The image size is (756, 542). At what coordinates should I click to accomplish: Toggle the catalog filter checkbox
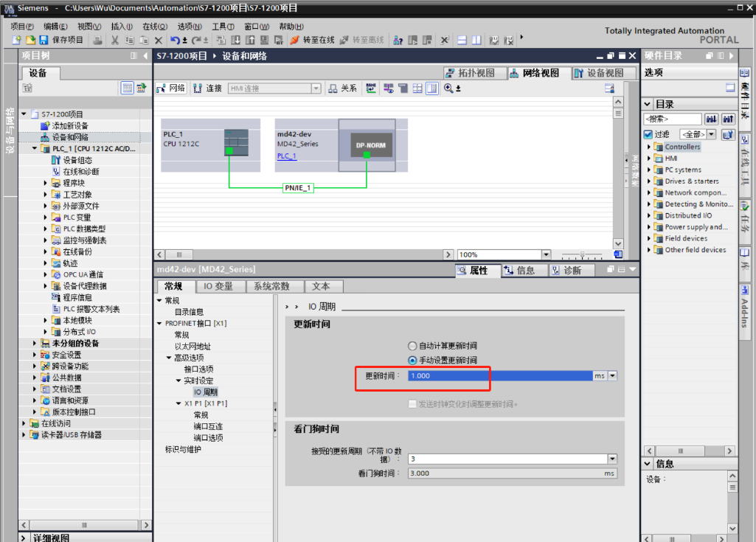point(648,134)
